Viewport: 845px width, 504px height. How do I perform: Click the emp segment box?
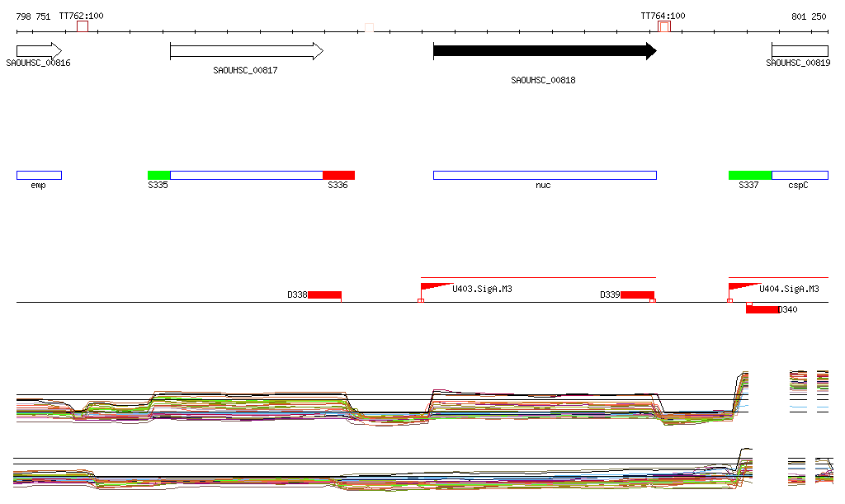pos(40,175)
